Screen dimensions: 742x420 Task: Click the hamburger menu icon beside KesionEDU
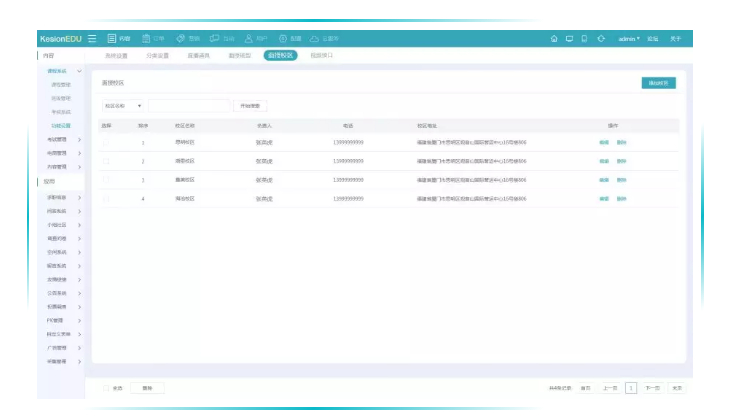pos(92,39)
